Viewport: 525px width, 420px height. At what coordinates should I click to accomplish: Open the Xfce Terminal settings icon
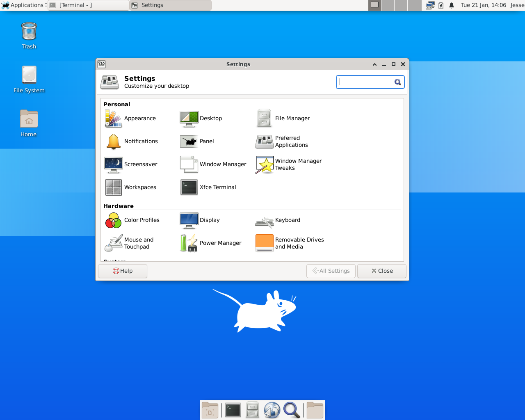pos(189,187)
